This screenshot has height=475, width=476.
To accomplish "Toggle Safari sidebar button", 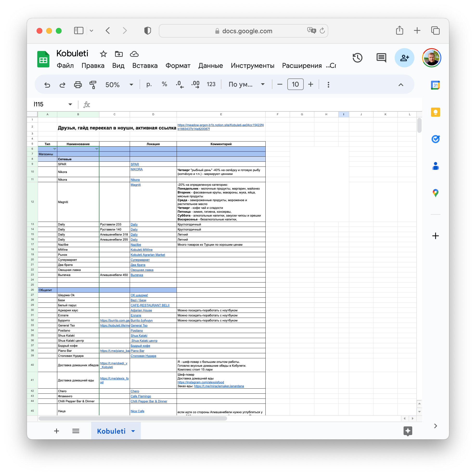I will click(79, 31).
